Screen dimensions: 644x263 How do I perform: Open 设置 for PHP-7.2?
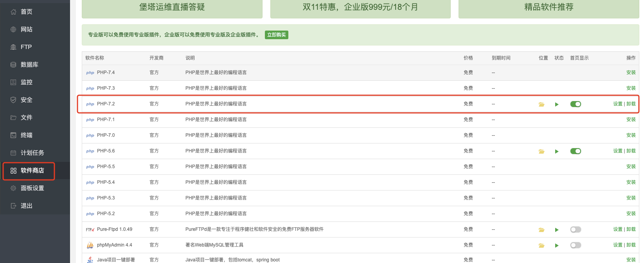[x=618, y=104]
